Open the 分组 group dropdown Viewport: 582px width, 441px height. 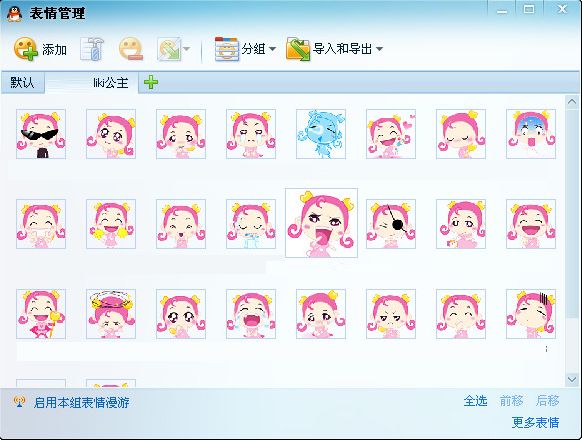point(245,49)
